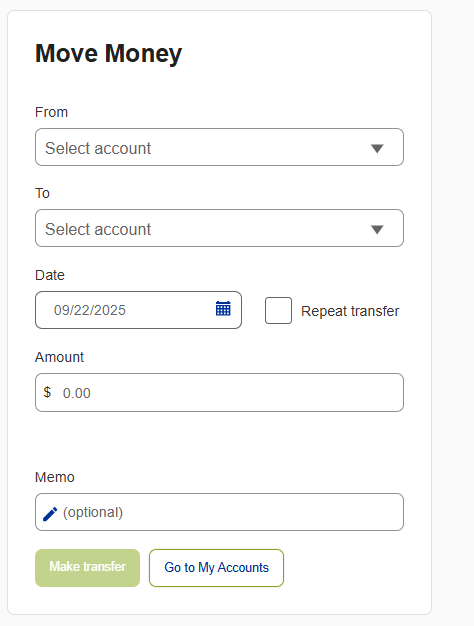This screenshot has width=474, height=626.
Task: Focus the Date field showing 09/22/2025
Action: pyautogui.click(x=138, y=310)
